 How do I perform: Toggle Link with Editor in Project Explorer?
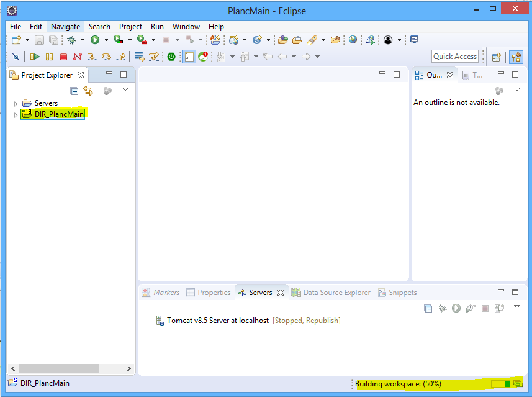click(88, 91)
